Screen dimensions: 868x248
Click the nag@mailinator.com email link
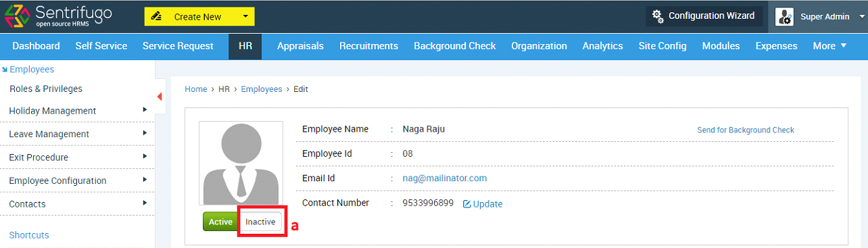(x=445, y=178)
